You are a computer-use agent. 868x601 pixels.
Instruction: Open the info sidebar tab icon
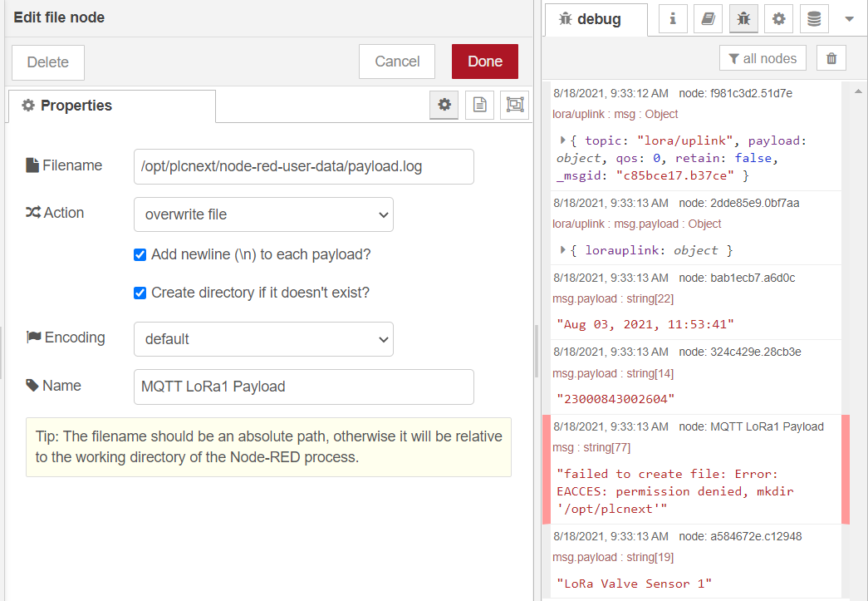(x=673, y=19)
